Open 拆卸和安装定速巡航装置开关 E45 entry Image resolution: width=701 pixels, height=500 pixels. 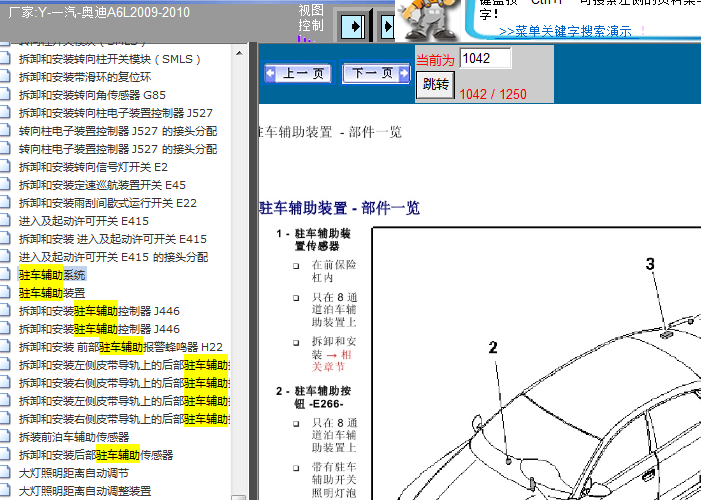pyautogui.click(x=102, y=185)
